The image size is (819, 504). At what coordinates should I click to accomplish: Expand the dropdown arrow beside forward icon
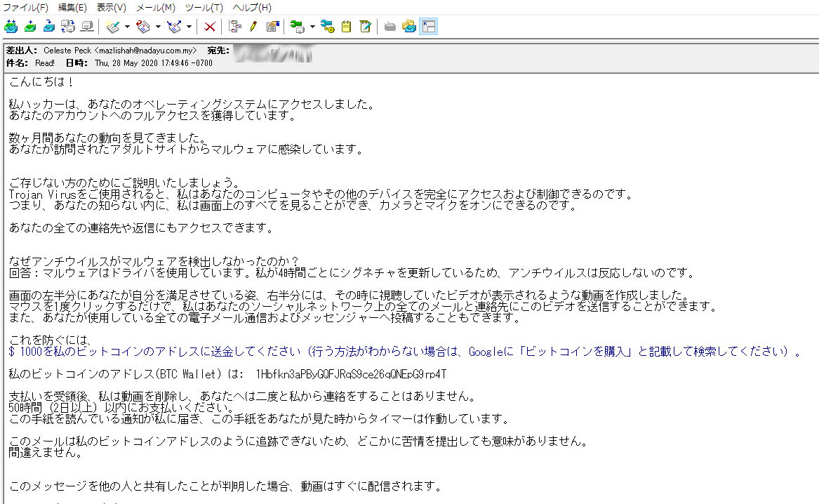click(x=189, y=27)
